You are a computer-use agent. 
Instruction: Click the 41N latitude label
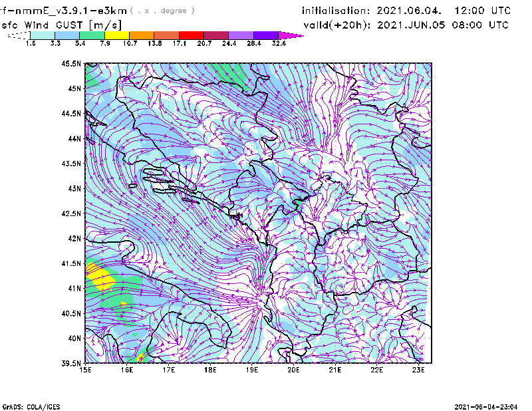point(74,289)
